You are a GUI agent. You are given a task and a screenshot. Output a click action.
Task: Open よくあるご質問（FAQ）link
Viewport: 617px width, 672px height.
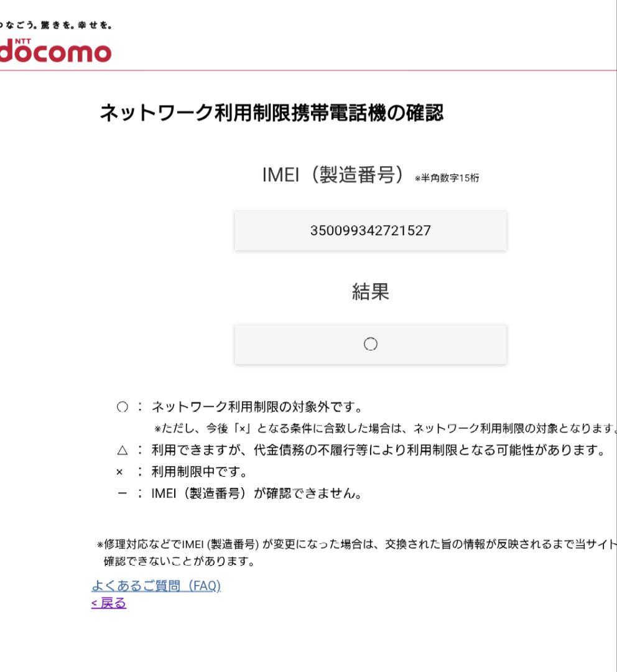pos(157,585)
